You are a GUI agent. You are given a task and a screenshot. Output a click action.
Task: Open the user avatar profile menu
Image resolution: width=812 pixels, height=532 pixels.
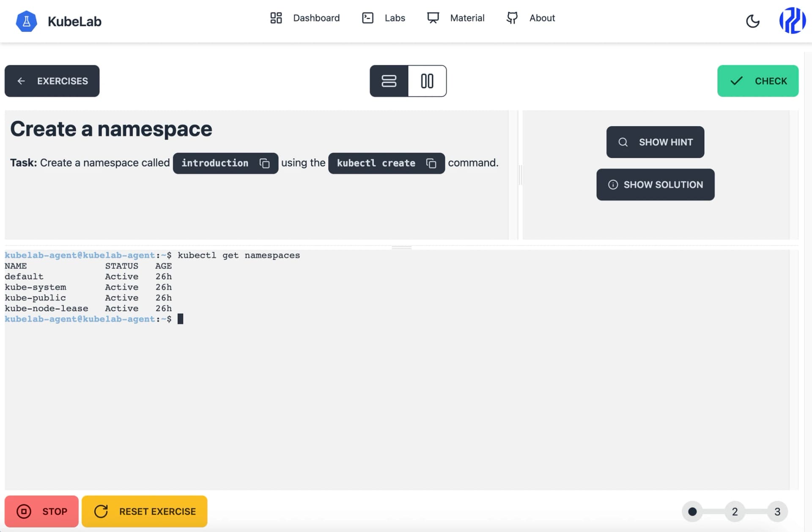(792, 20)
